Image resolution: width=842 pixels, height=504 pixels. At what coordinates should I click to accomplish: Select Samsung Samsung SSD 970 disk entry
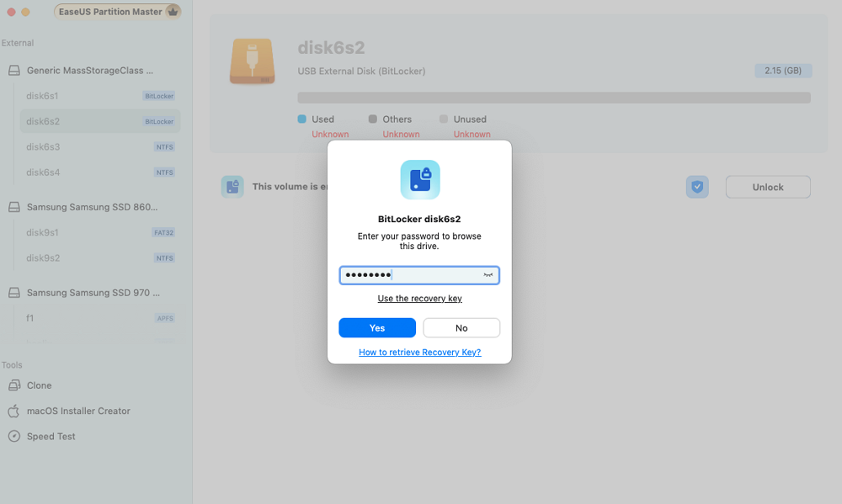pyautogui.click(x=93, y=293)
